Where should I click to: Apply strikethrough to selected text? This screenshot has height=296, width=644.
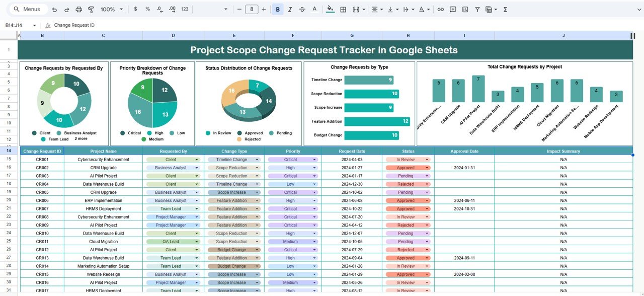[x=301, y=9]
